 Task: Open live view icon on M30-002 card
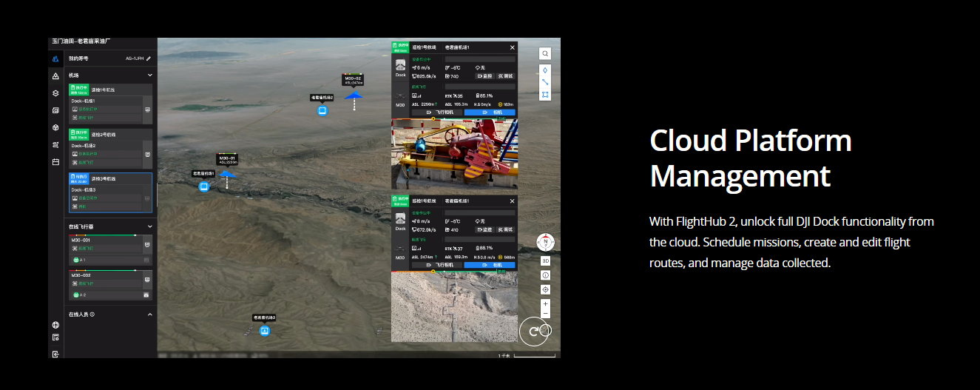click(146, 279)
